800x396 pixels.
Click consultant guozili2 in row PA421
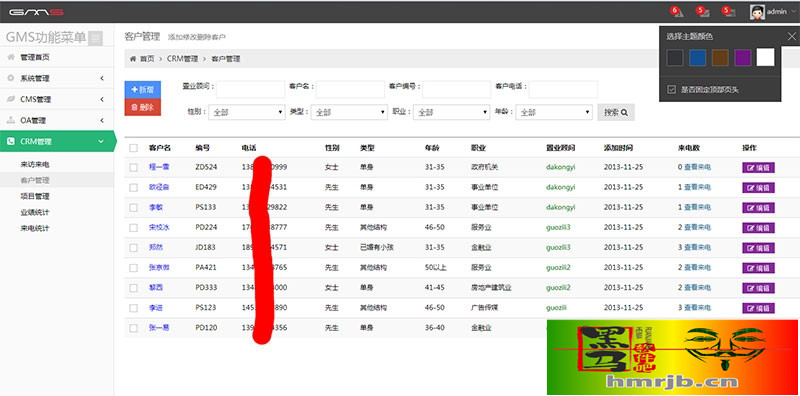click(558, 268)
